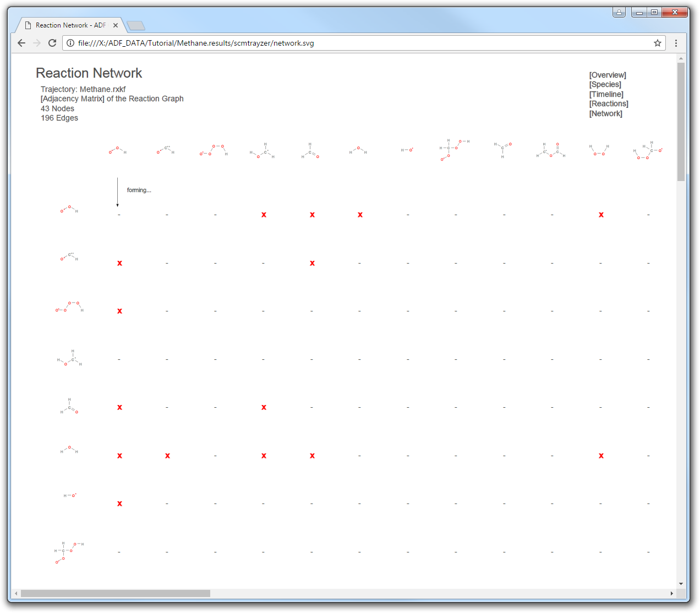Click the browser forward arrow
Screen dimensions: 700x613
pyautogui.click(x=37, y=43)
